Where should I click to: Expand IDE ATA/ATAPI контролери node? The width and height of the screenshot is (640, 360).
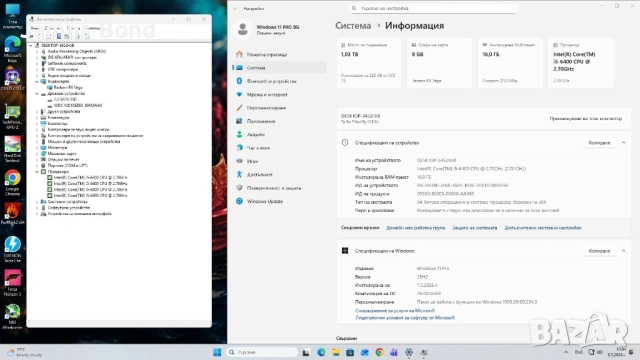(x=37, y=58)
